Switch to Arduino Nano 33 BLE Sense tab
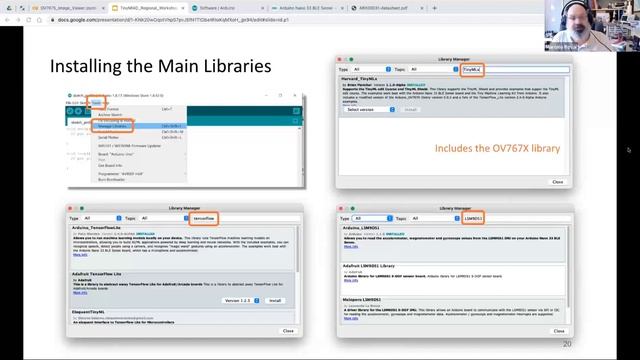 click(307, 8)
